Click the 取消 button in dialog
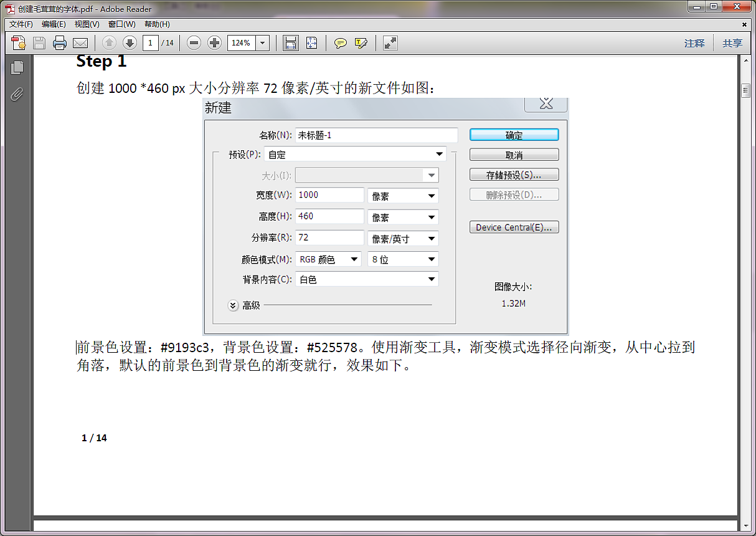This screenshot has width=756, height=536. coord(514,155)
